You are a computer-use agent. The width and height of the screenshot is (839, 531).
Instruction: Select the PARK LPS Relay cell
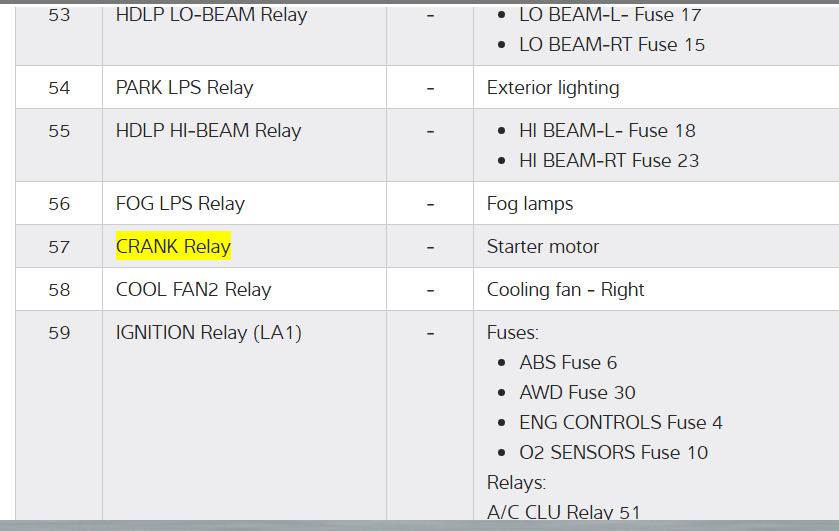tap(184, 88)
